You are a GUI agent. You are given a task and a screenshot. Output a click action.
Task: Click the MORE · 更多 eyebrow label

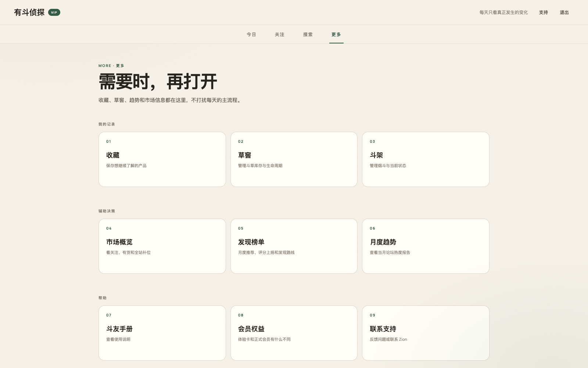(x=111, y=66)
